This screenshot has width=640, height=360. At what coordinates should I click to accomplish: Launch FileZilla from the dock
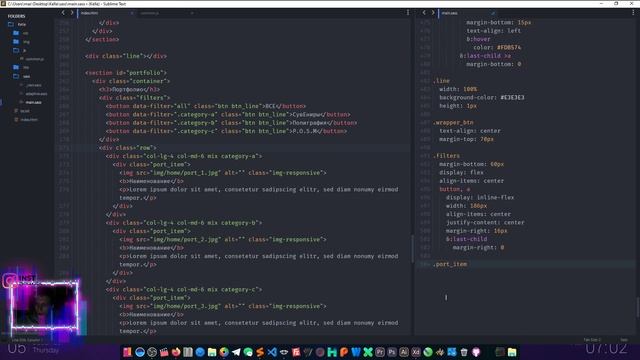point(296,352)
